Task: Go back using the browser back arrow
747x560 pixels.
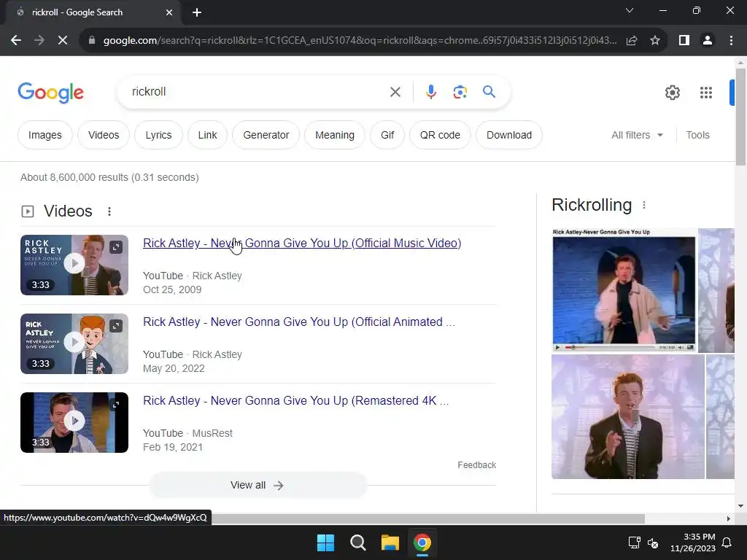Action: tap(16, 41)
